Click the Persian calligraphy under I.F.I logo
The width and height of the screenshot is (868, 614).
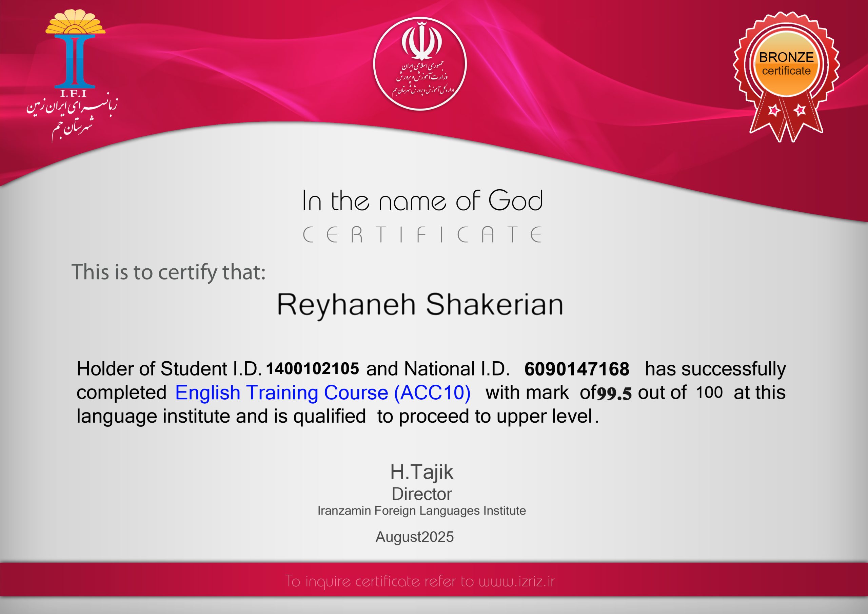(72, 115)
